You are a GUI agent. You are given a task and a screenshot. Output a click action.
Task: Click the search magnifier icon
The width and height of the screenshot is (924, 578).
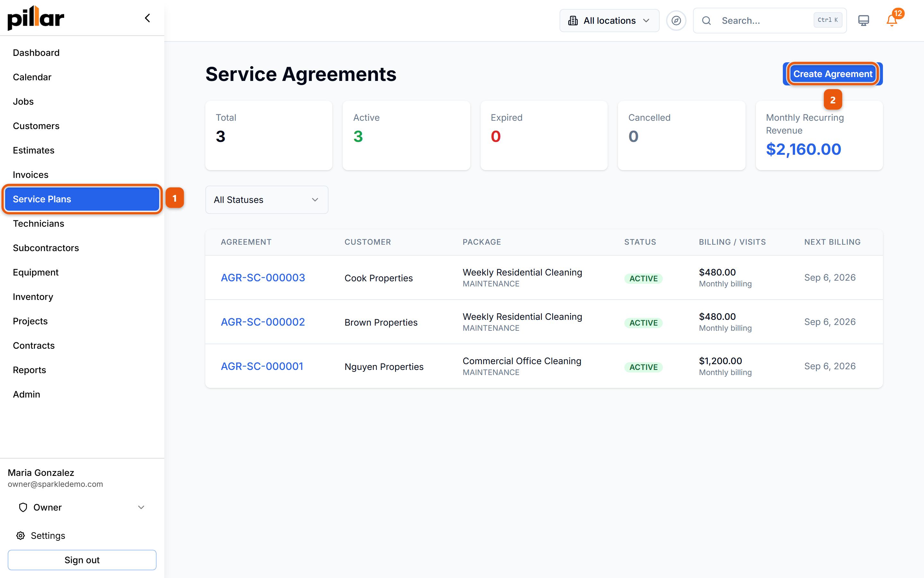(706, 21)
